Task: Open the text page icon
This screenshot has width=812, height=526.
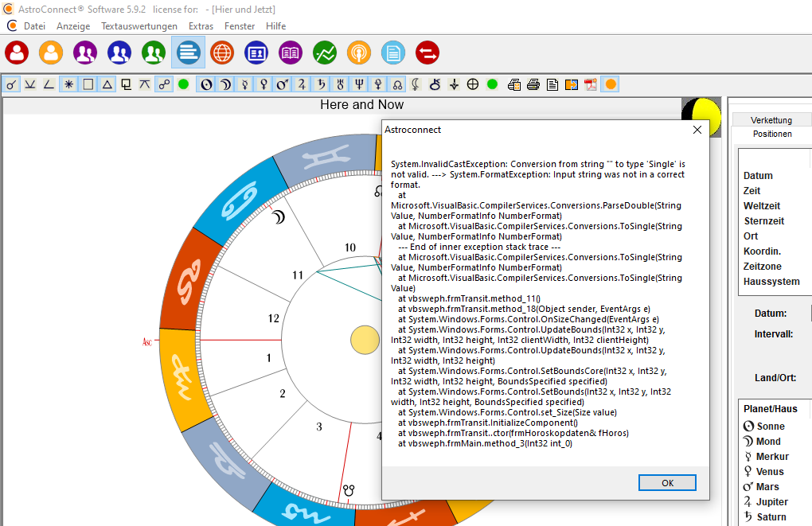Action: pos(552,84)
